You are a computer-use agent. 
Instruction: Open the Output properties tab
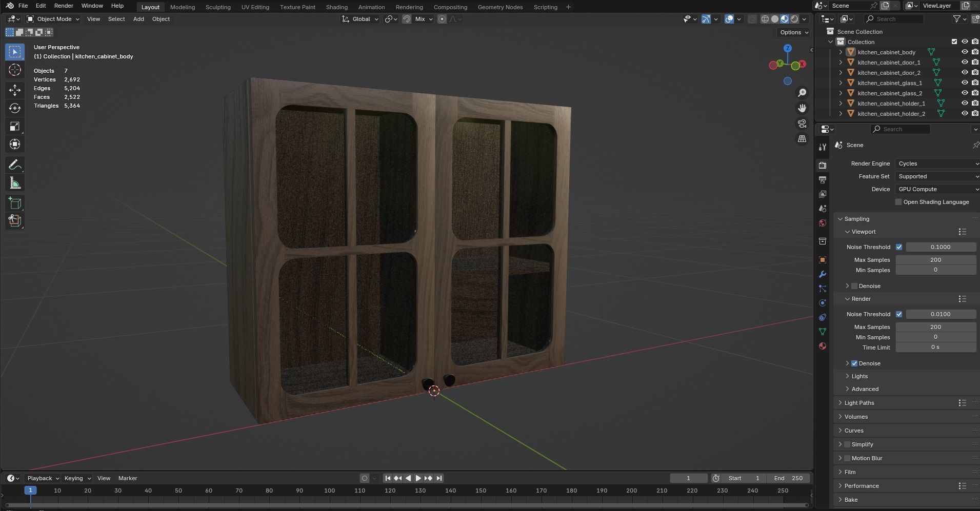pyautogui.click(x=823, y=180)
